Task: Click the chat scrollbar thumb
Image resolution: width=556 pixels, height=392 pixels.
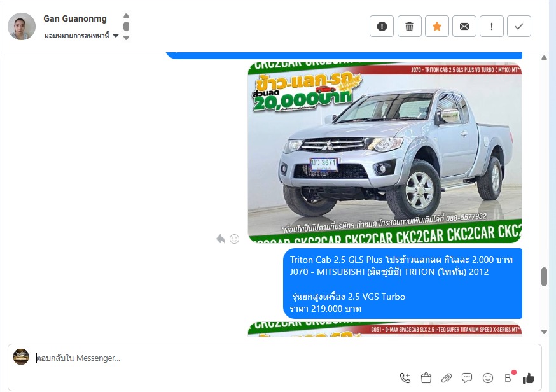Action: tap(545, 277)
